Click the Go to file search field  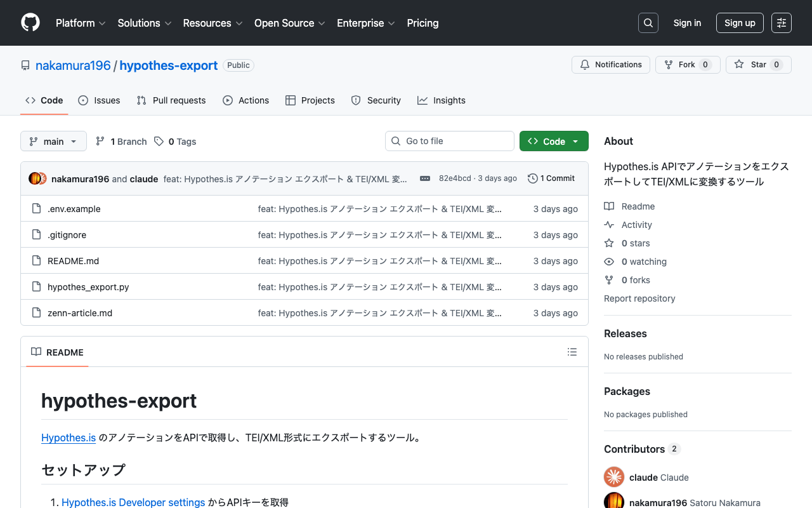tap(449, 141)
